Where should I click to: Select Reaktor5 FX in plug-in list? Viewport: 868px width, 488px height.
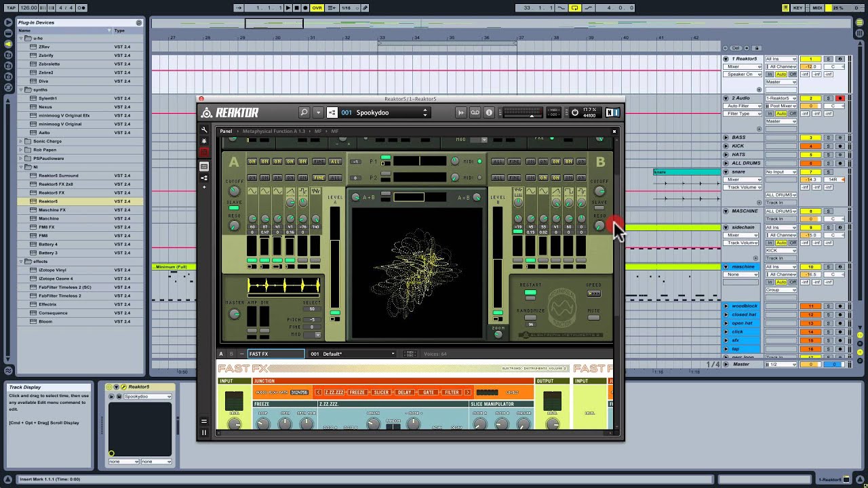click(52, 192)
